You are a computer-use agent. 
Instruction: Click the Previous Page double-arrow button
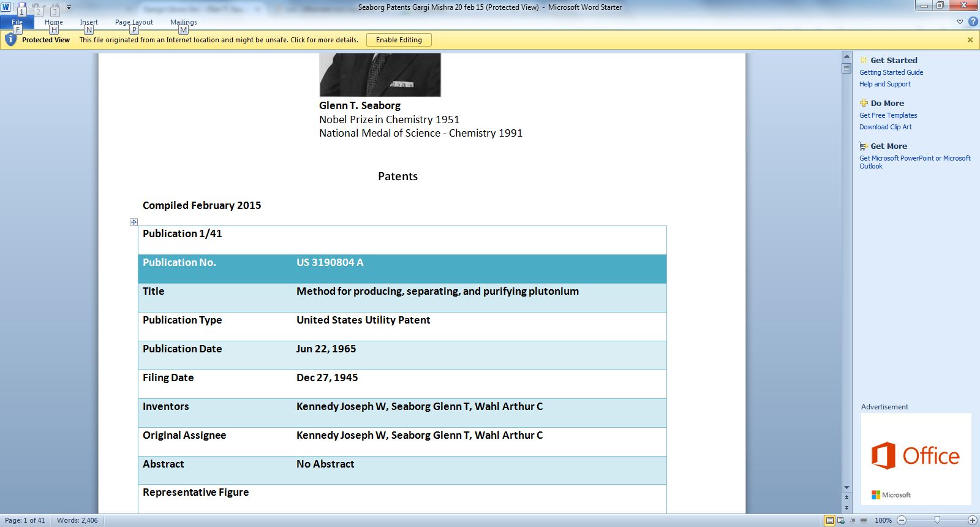click(x=846, y=498)
